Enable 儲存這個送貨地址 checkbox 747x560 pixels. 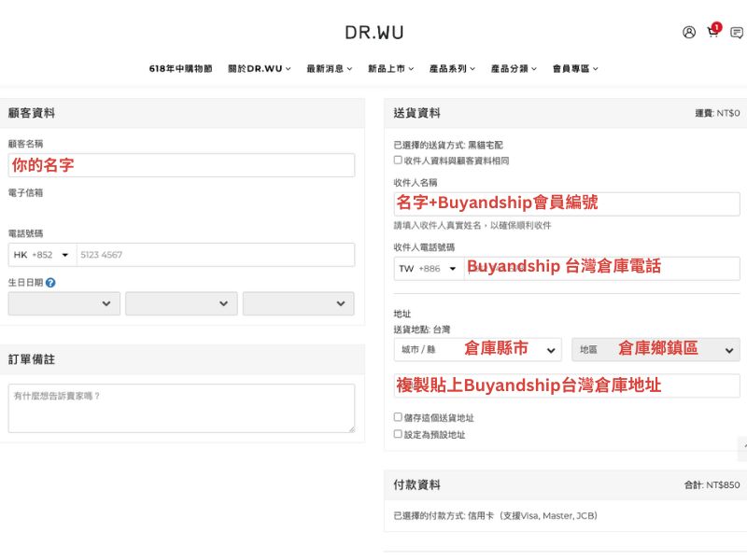coord(398,417)
